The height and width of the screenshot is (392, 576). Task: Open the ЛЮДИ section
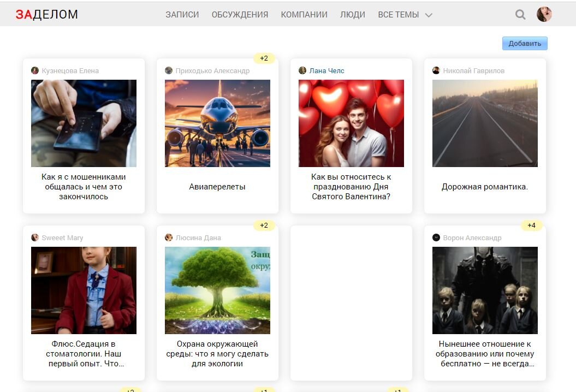[353, 14]
